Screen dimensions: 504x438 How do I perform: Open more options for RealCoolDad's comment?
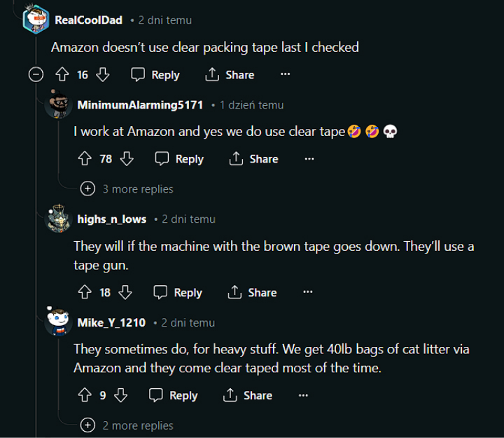click(x=285, y=75)
